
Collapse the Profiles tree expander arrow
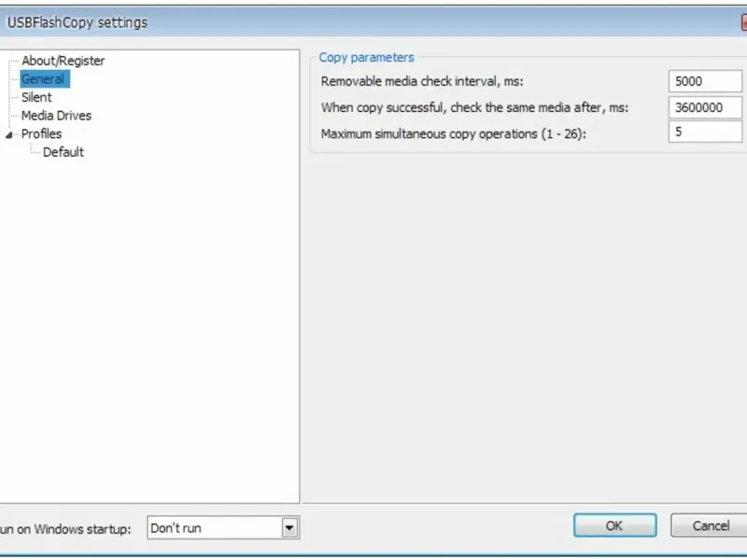(9, 135)
